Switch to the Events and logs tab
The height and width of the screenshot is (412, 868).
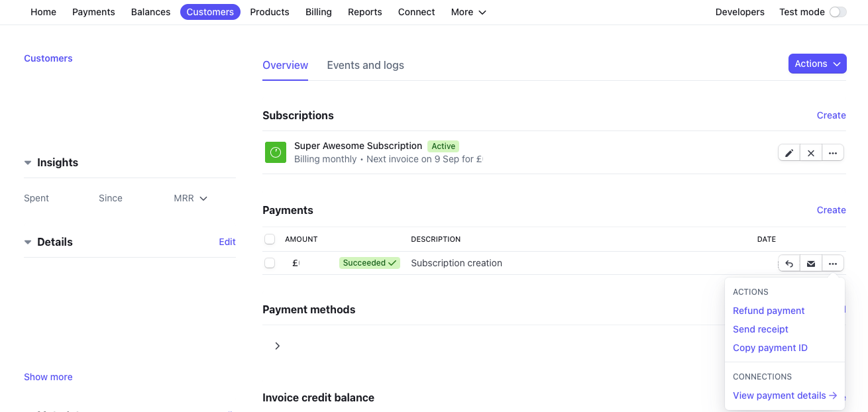tap(365, 65)
